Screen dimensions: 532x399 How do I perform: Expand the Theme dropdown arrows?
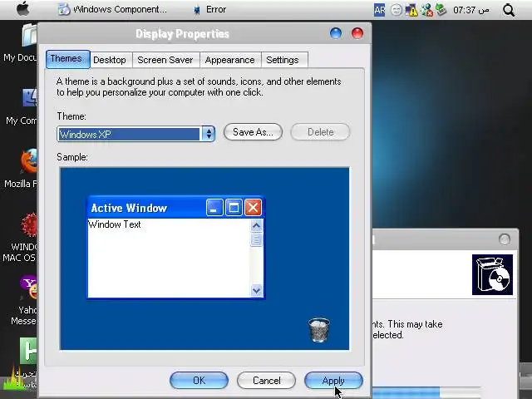209,134
